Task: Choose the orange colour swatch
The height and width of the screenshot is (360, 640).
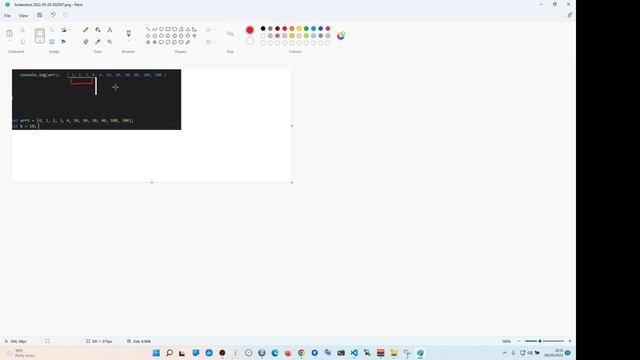Action: (292, 29)
